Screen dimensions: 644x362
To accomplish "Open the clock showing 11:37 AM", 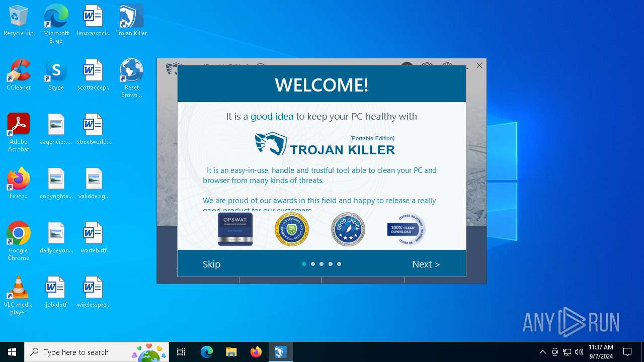I will (601, 352).
